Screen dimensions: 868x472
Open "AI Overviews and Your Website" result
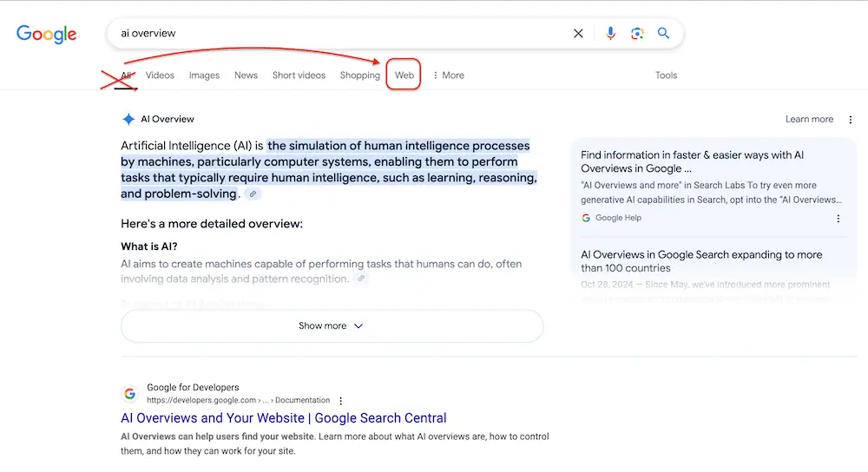(x=284, y=418)
